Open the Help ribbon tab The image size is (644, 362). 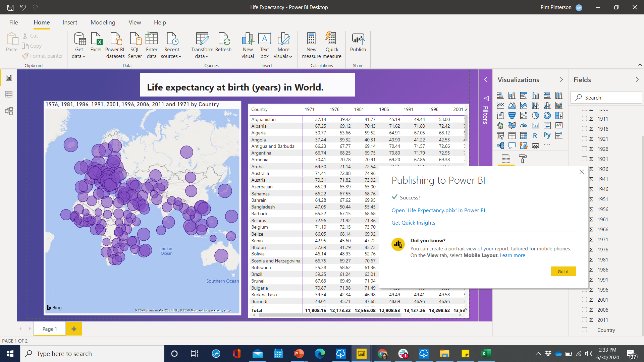click(x=160, y=22)
